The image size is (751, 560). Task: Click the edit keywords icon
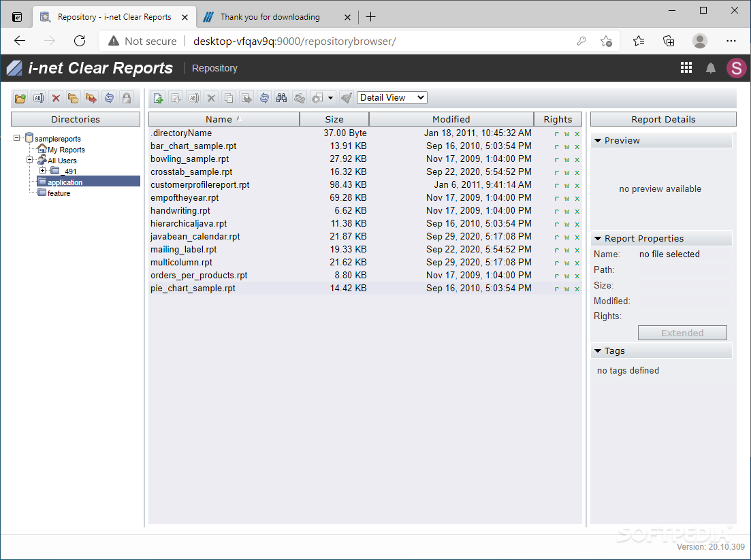tap(300, 98)
